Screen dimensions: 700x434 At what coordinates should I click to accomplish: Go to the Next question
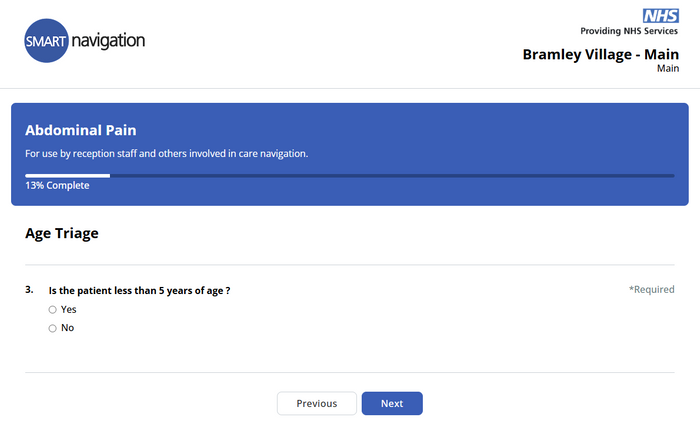(392, 403)
